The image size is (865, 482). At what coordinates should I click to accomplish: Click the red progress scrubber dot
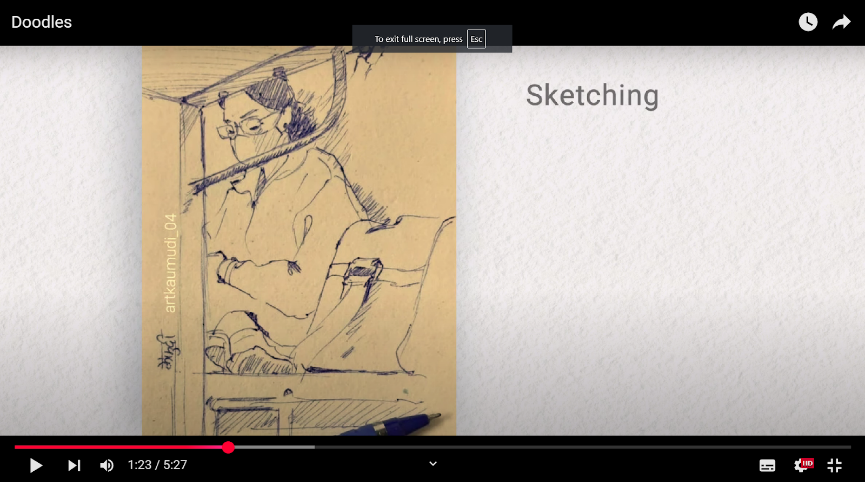[228, 447]
